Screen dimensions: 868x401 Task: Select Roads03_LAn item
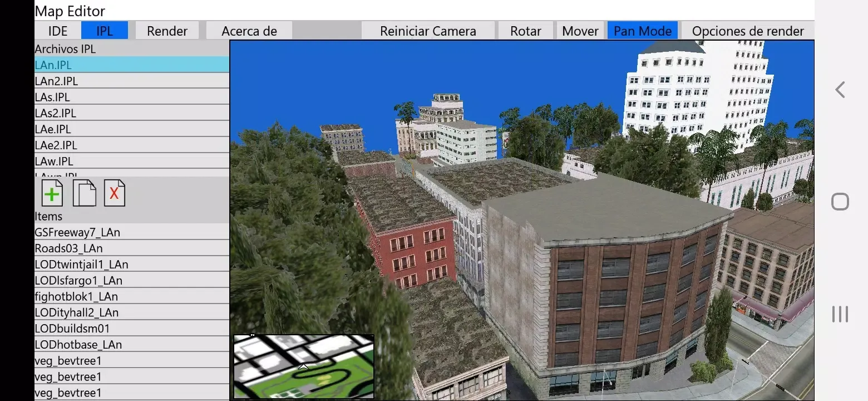click(132, 248)
